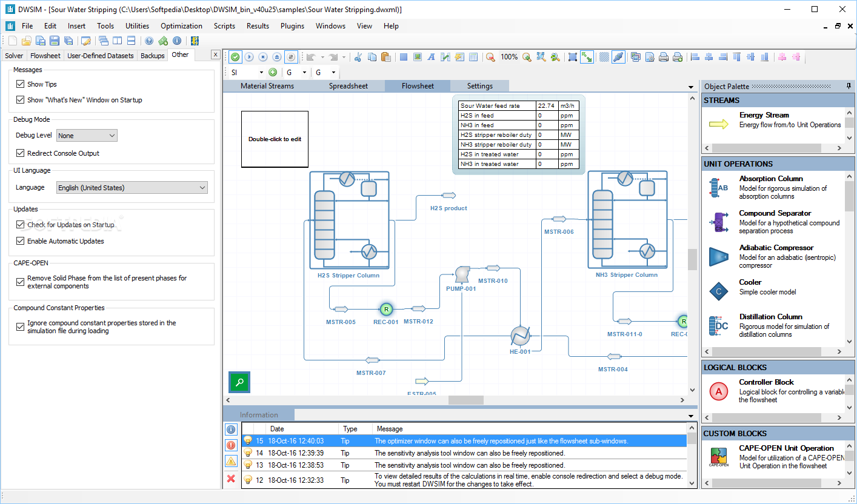Select the HE-001 heat exchanger
The width and height of the screenshot is (857, 504).
(520, 335)
